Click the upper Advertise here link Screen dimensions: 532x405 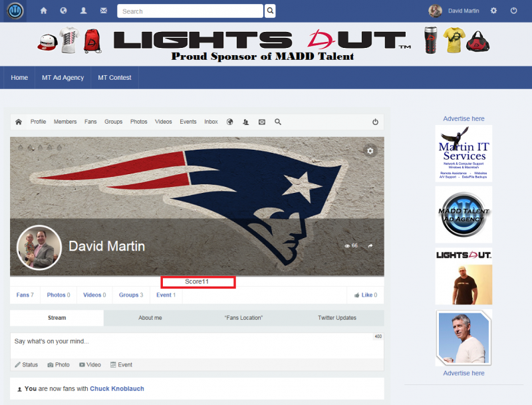pos(464,119)
